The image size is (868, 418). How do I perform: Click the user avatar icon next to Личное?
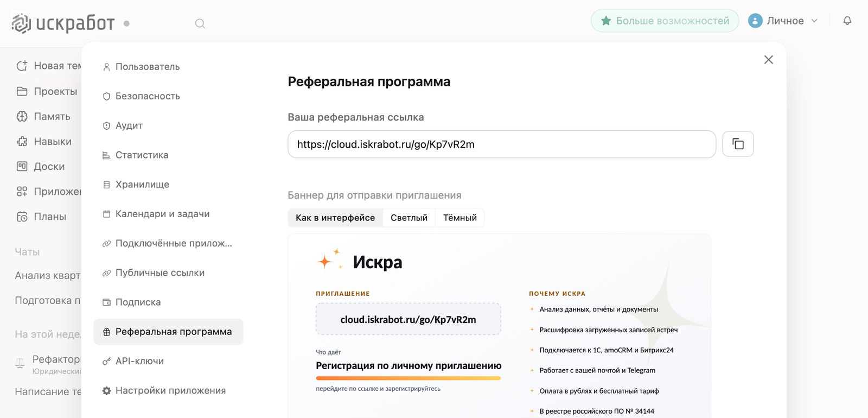click(755, 21)
